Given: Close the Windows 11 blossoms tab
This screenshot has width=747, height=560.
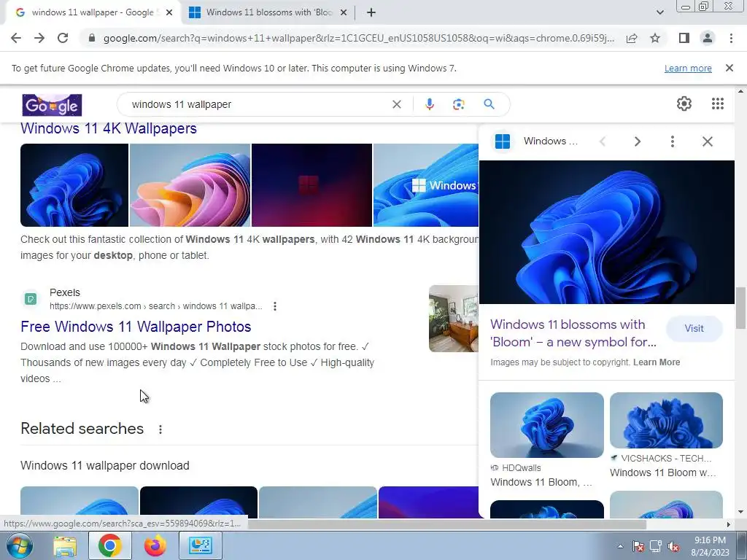Looking at the screenshot, I should (343, 12).
